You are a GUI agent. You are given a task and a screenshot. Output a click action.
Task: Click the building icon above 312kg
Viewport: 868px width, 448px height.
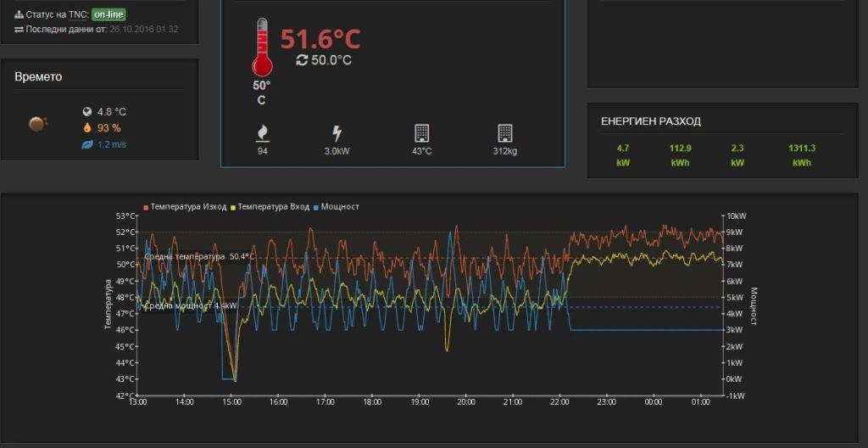(x=504, y=133)
